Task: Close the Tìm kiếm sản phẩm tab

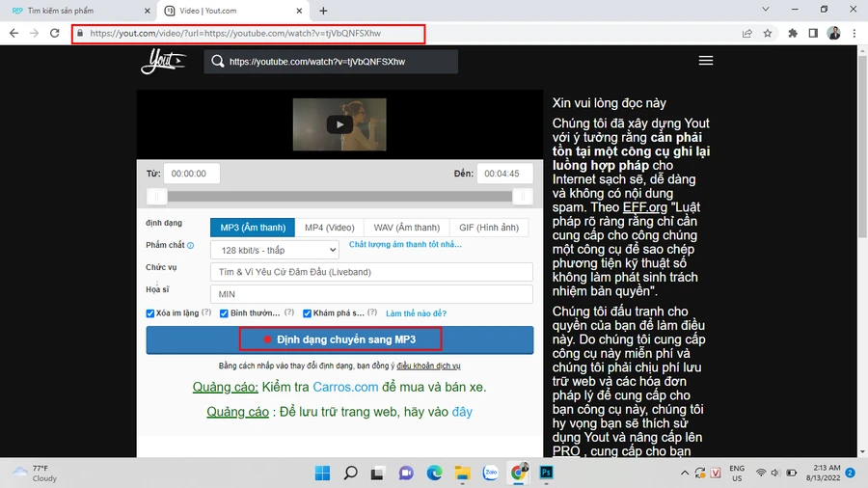Action: coord(147,11)
